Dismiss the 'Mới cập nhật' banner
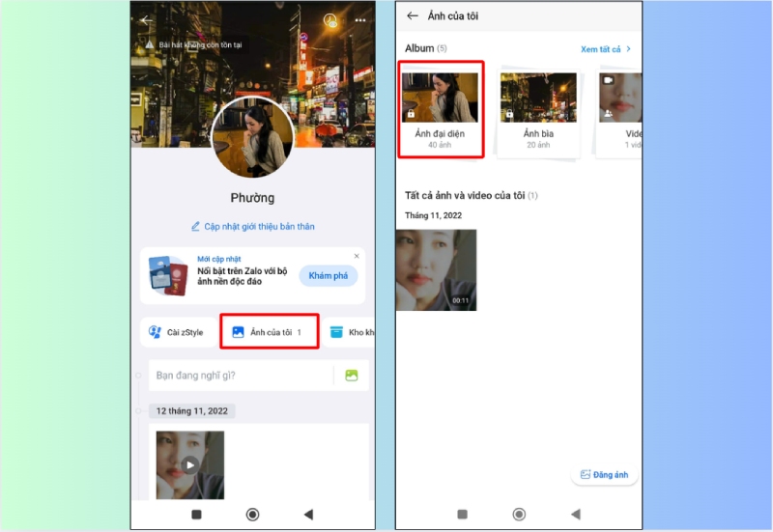This screenshot has height=532, width=773. point(357,256)
